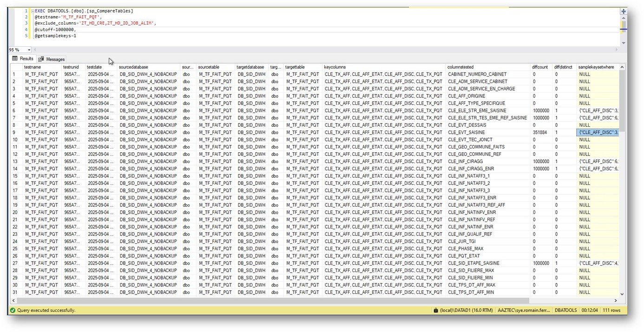
Task: Click the DBATOOLS database status bar item
Action: pyautogui.click(x=566, y=310)
